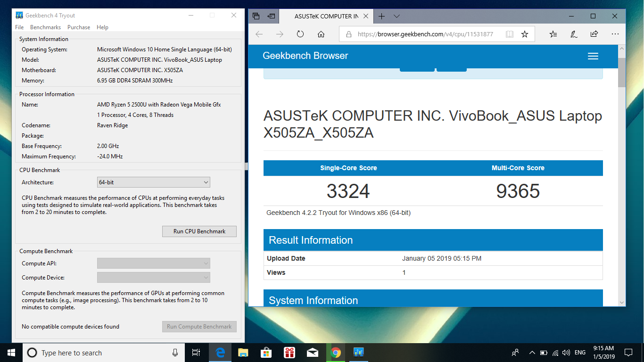The height and width of the screenshot is (362, 644).
Task: Click the Run Compute Benchmark button
Action: point(199,327)
